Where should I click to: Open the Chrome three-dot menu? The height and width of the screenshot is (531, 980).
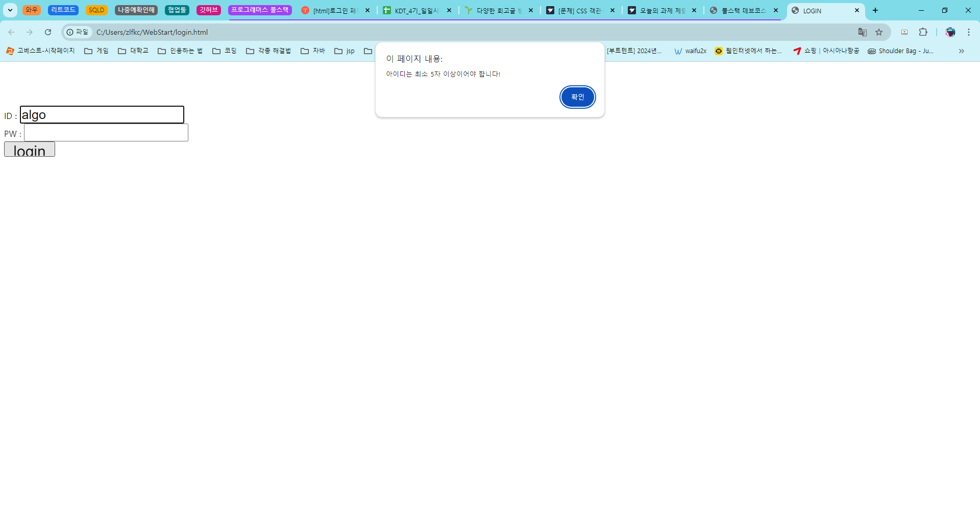pos(969,32)
